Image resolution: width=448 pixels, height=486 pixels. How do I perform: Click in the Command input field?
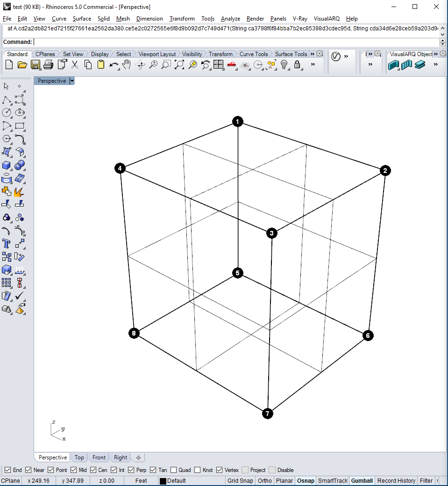click(x=235, y=42)
